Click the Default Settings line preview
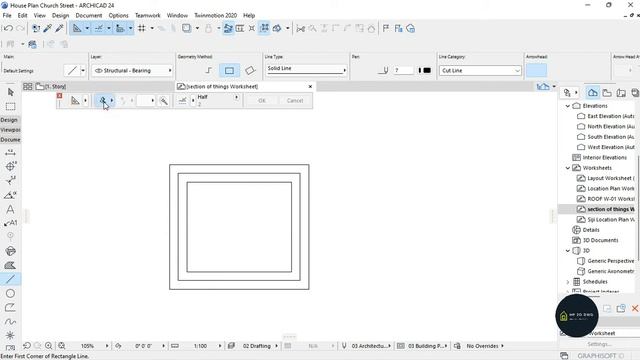The width and height of the screenshot is (640, 360). coord(72,71)
